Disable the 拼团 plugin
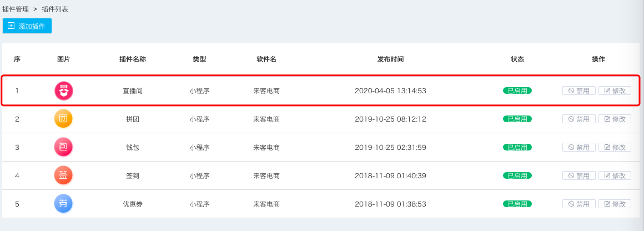The width and height of the screenshot is (644, 231). [579, 119]
